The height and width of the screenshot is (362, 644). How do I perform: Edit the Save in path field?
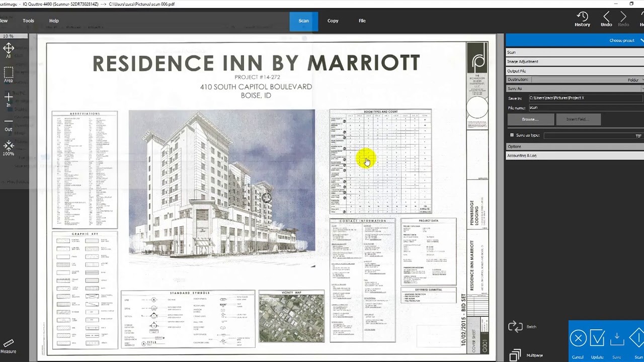click(586, 98)
